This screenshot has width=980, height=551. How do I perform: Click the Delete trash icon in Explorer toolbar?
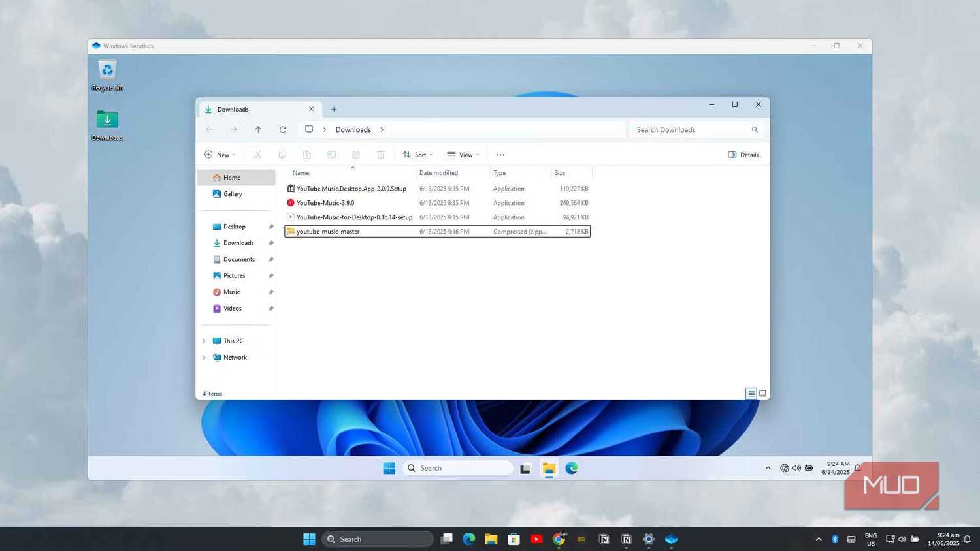380,155
